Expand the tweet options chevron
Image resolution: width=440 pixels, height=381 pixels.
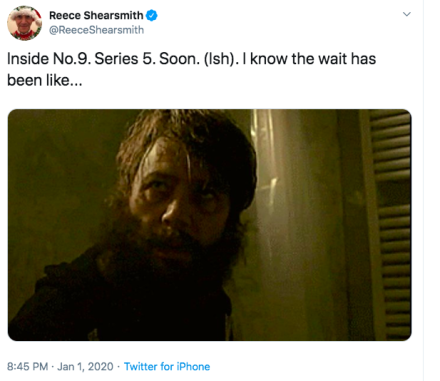tap(407, 14)
